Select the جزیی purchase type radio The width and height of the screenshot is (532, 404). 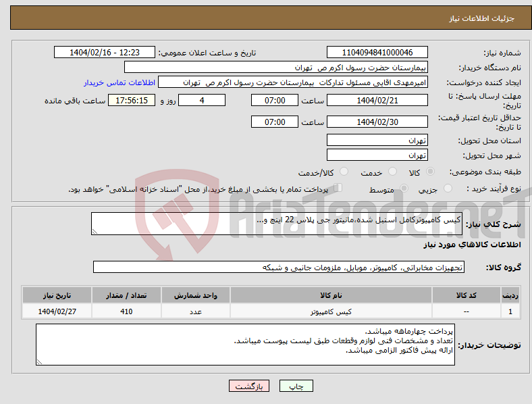point(448,188)
